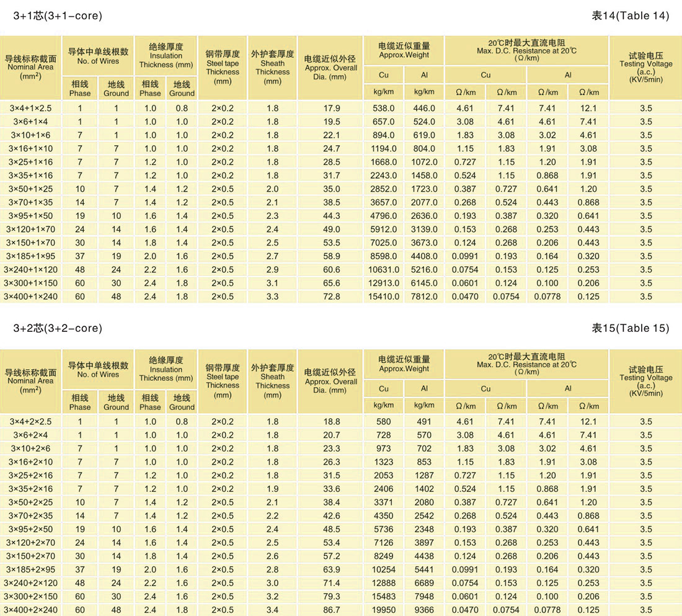Select the Cu weight value "2053"
The width and height of the screenshot is (682, 616).
[384, 475]
